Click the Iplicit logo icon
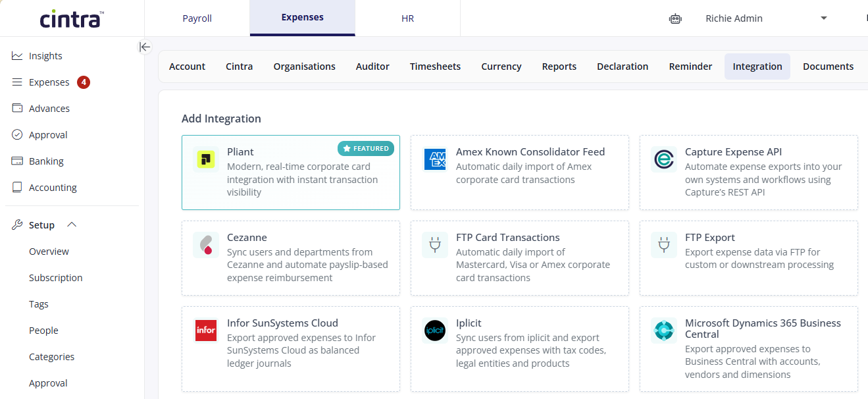 point(435,331)
